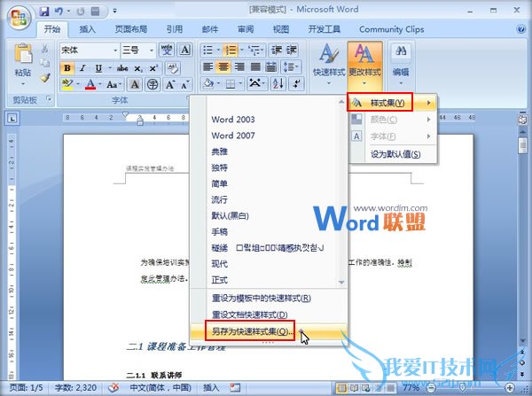Apply subscript formatting
Screen dimensions: 532x396
click(137, 68)
